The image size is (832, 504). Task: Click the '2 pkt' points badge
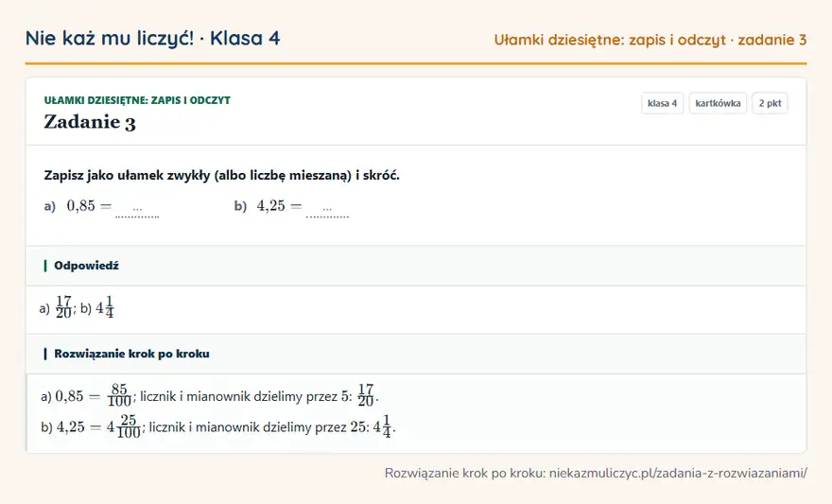[770, 103]
